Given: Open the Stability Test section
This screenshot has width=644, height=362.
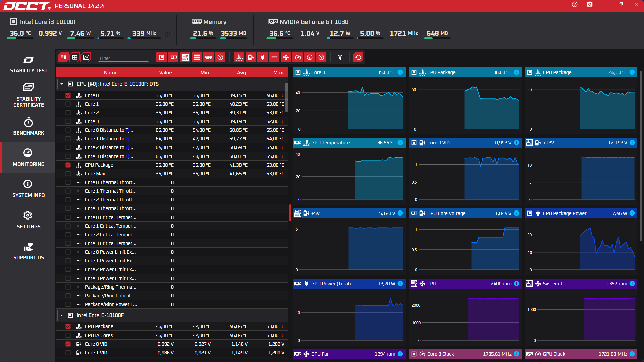Looking at the screenshot, I should (x=29, y=64).
